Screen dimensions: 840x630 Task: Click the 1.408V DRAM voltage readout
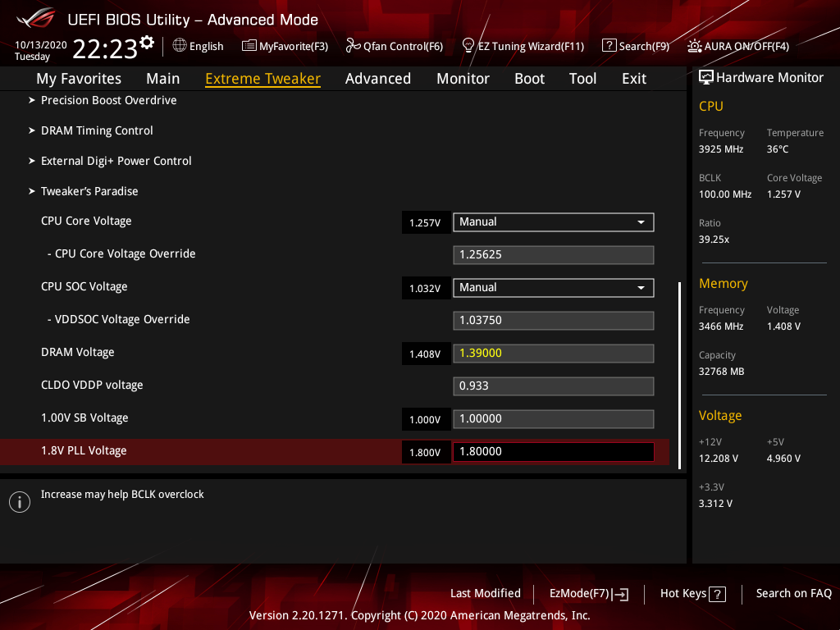[x=426, y=354]
